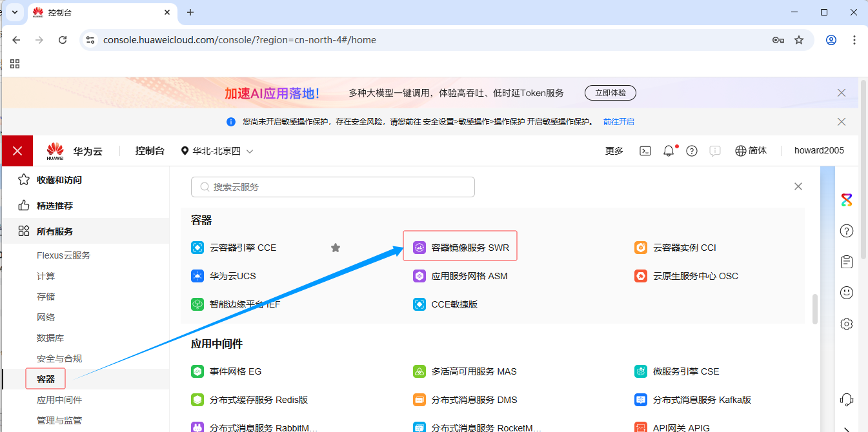Click the 控制台 header link
The height and width of the screenshot is (432, 868).
click(150, 151)
